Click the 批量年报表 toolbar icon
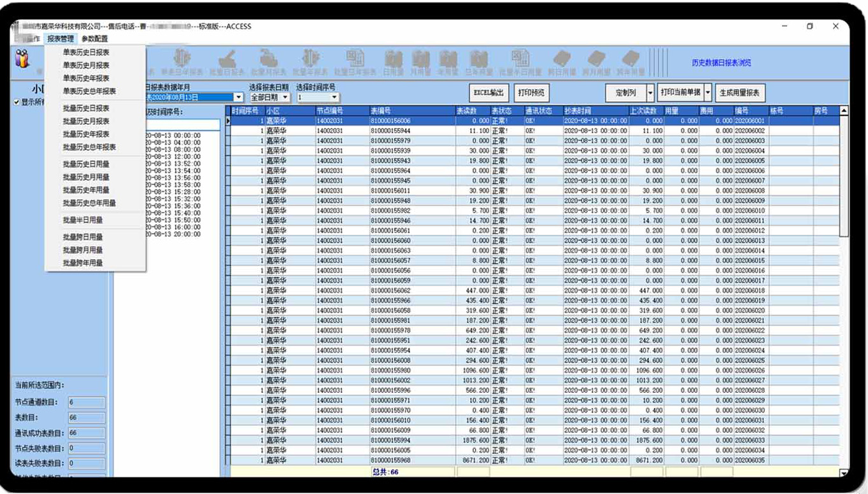Screen dimensions: 868x494 pos(310,62)
